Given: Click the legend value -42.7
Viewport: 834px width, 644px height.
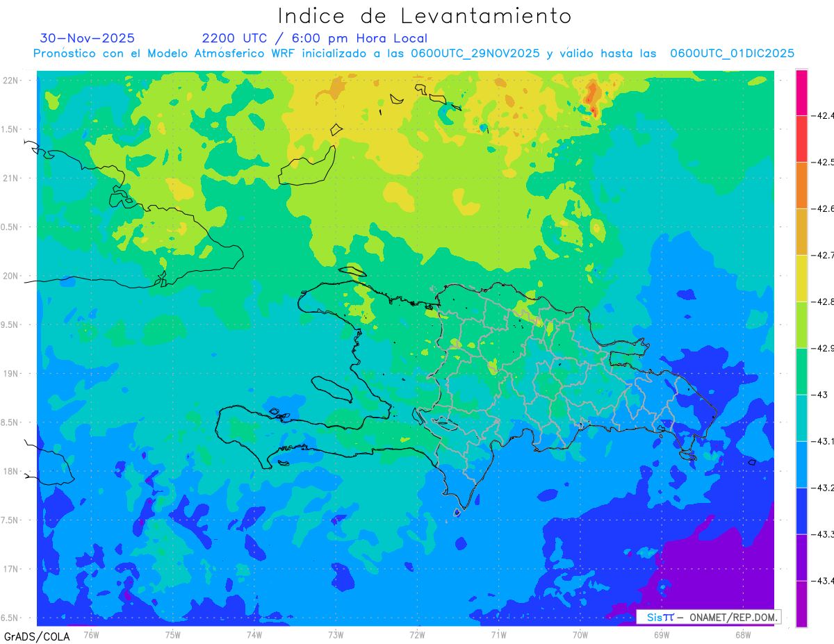Looking at the screenshot, I should pos(823,256).
